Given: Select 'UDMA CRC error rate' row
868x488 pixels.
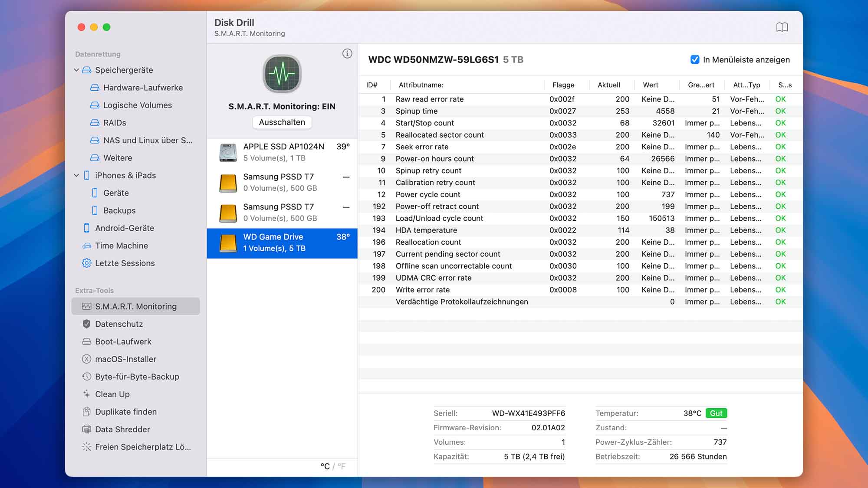Looking at the screenshot, I should 580,278.
